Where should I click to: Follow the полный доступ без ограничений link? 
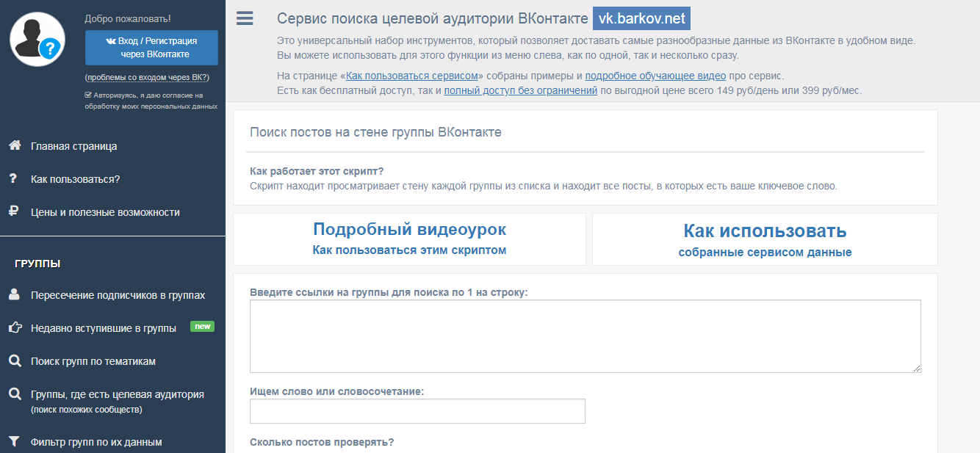coord(520,91)
